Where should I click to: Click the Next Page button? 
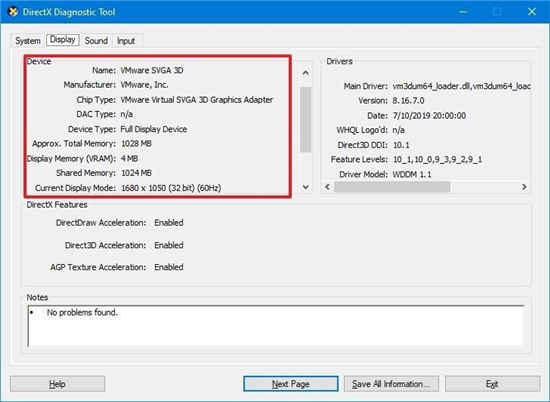point(291,384)
